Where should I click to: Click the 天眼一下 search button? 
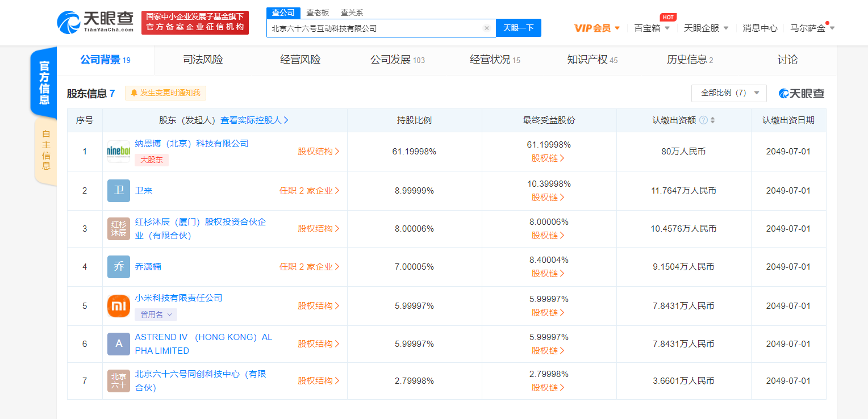pos(518,28)
